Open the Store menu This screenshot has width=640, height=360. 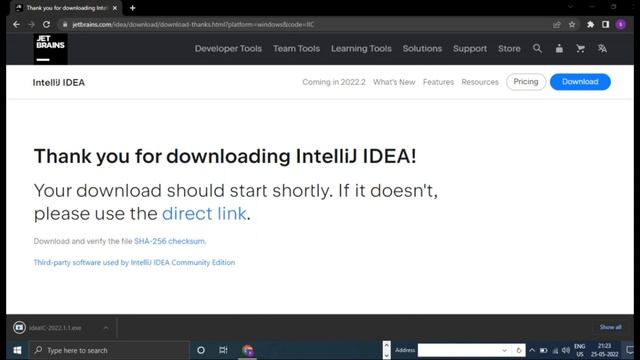(x=509, y=49)
